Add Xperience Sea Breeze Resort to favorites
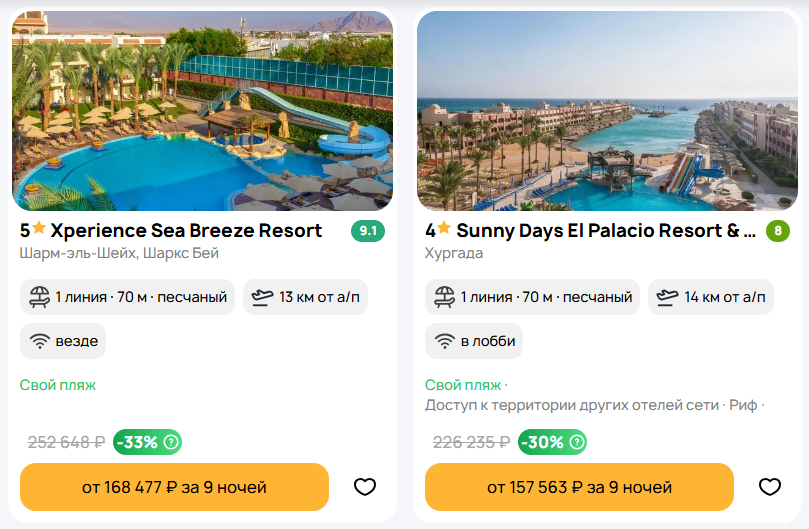Viewport: 809px width, 529px height. click(365, 487)
